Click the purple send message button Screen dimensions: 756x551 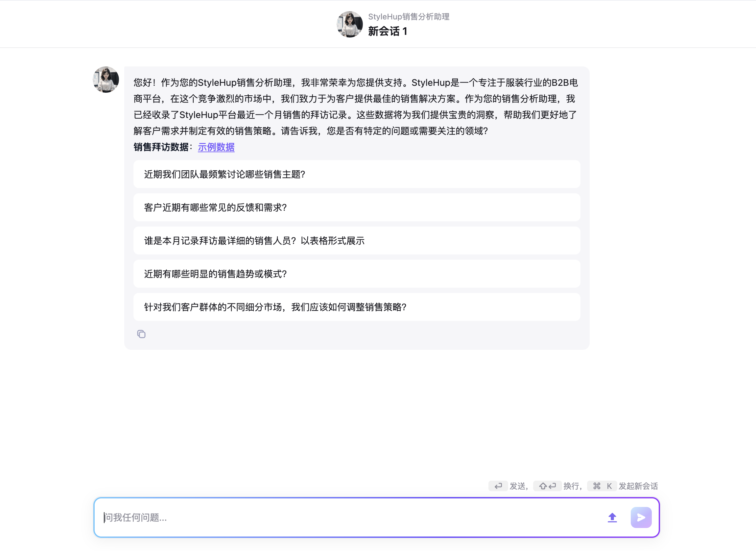641,517
